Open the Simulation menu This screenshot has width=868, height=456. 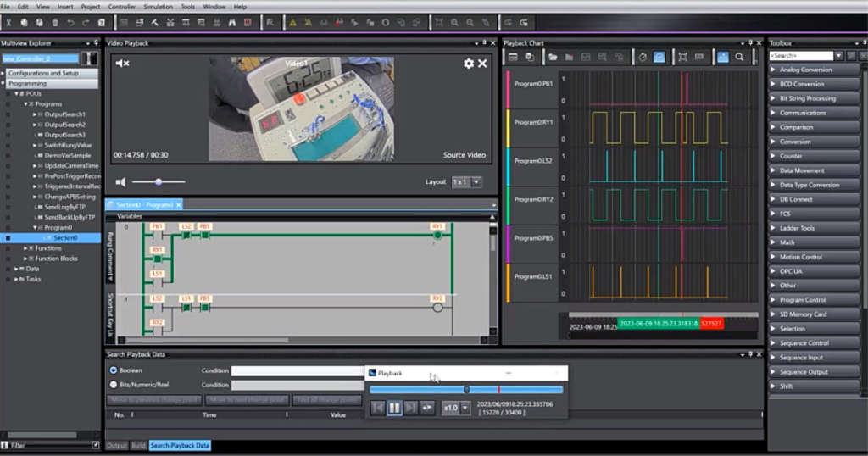pyautogui.click(x=158, y=7)
